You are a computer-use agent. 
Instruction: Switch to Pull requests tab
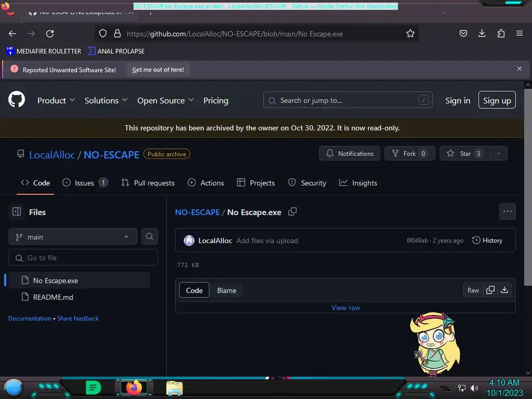tap(148, 183)
